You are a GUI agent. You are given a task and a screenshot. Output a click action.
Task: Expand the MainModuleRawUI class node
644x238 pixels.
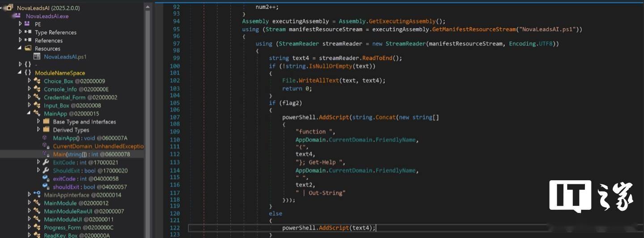[29, 211]
